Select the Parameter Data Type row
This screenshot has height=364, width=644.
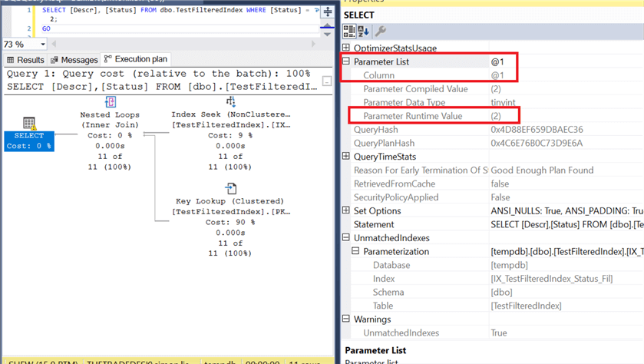point(497,102)
